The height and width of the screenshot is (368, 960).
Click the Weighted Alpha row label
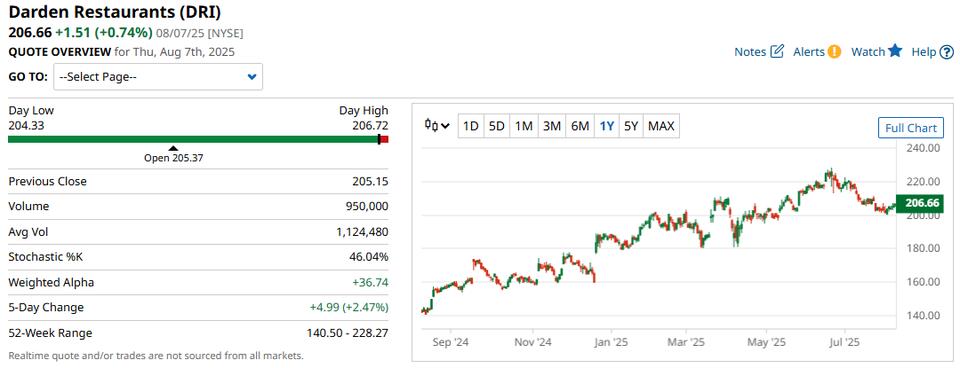(51, 282)
